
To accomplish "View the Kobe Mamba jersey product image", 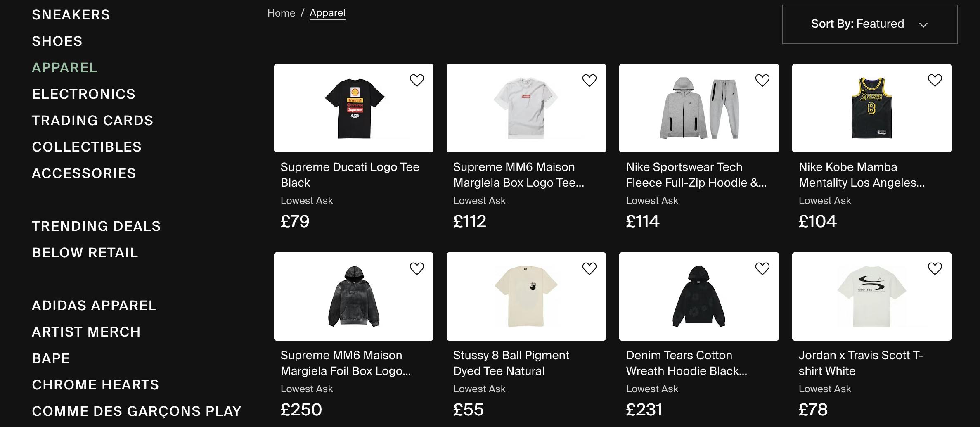I will point(871,108).
